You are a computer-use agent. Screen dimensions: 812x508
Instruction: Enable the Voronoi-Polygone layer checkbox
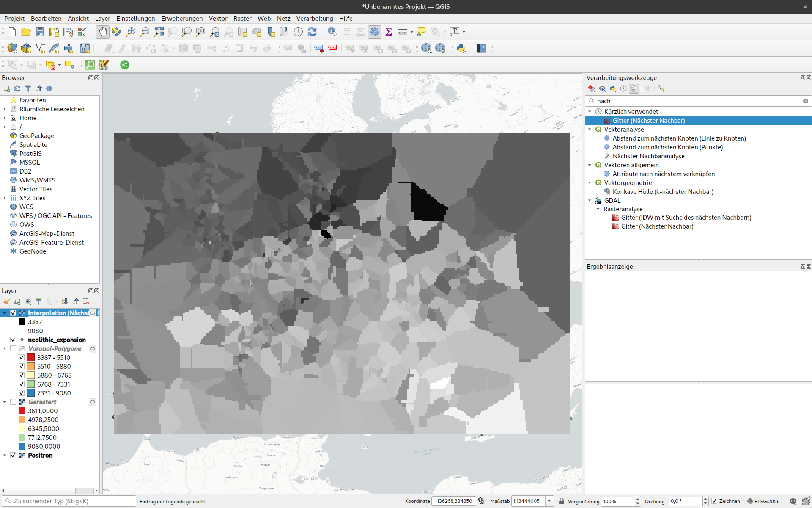coord(13,348)
